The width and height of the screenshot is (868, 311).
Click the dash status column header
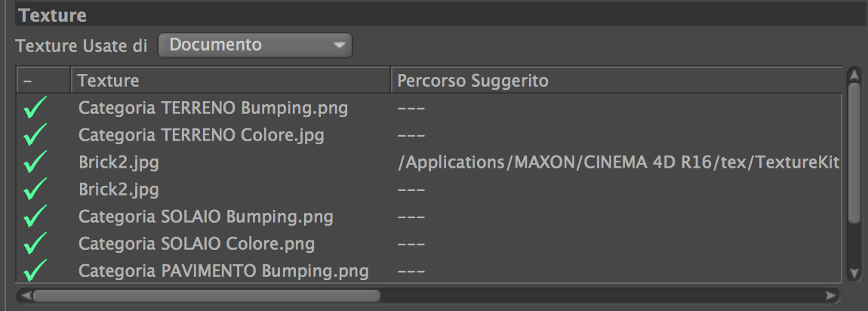click(43, 80)
